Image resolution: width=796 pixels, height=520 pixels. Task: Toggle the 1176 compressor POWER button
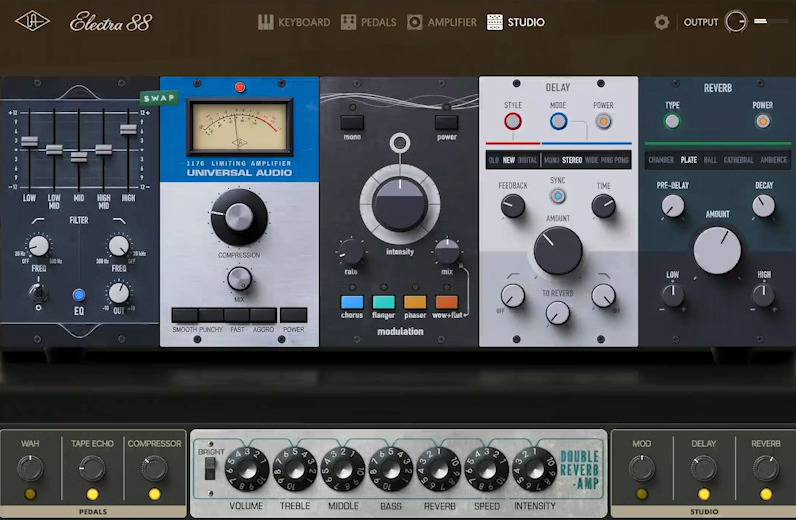coord(293,315)
